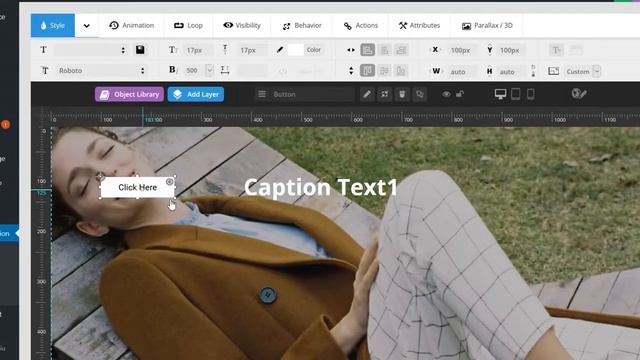Click the line height icon
Viewport: 640px width, 360px height.
click(225, 49)
